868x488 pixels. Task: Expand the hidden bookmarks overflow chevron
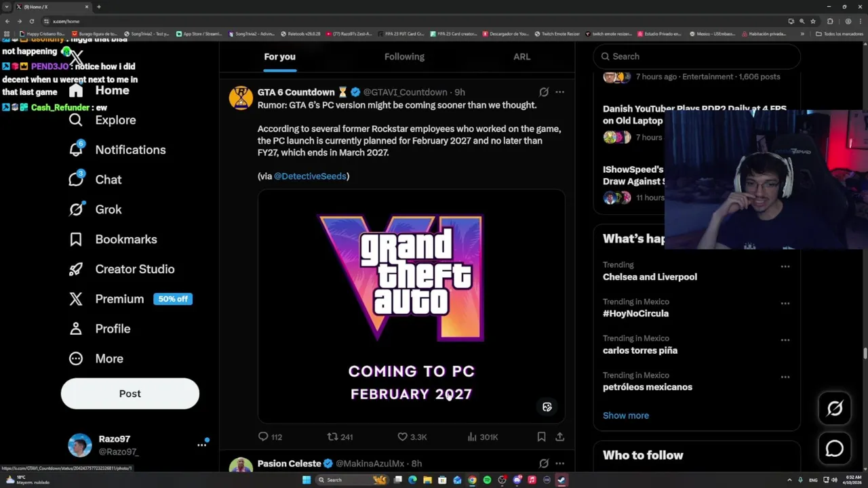click(802, 33)
